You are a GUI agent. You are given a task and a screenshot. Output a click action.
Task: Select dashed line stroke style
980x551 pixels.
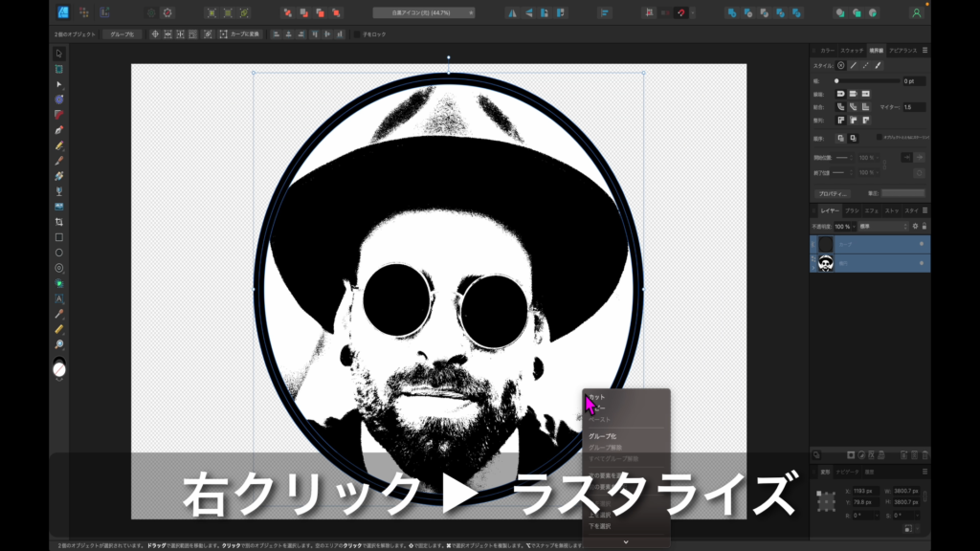(865, 66)
